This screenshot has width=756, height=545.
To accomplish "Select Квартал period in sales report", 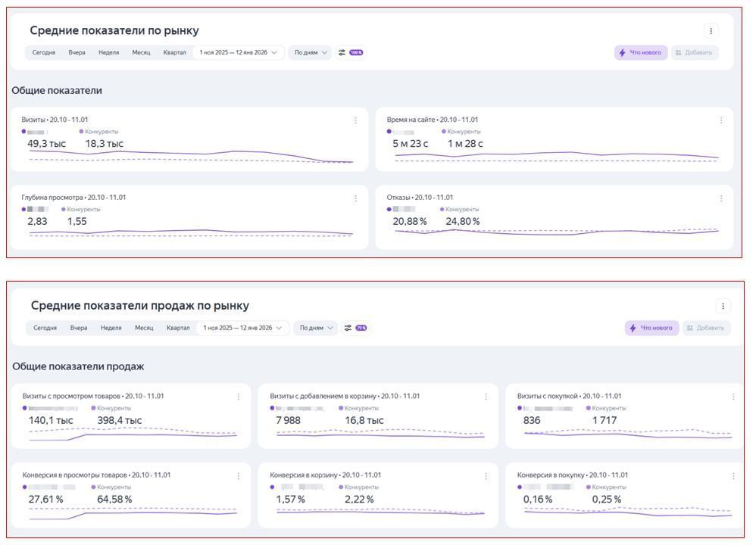I will coord(178,329).
